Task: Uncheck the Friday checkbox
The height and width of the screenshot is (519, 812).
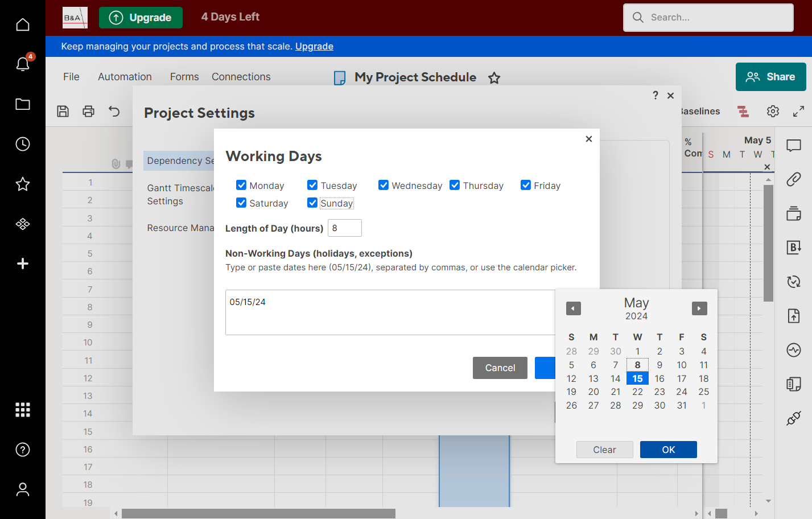Action: click(526, 185)
